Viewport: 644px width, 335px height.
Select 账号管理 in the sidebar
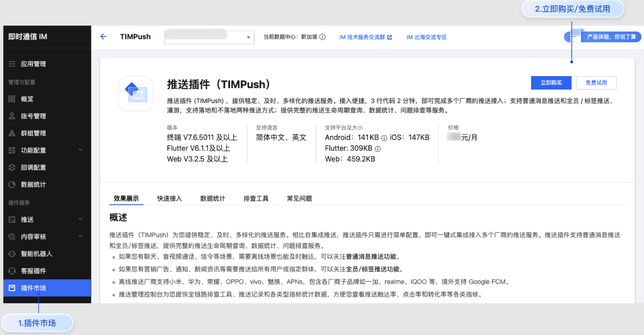pos(47,116)
